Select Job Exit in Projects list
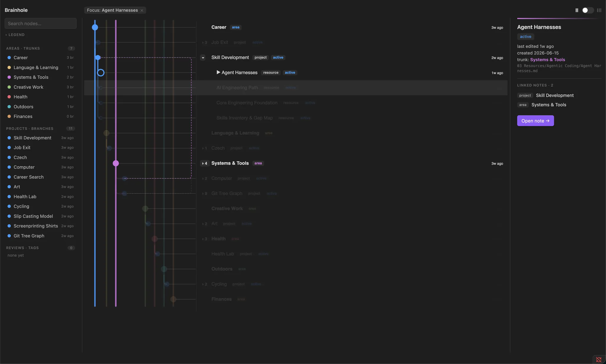This screenshot has width=606, height=364. point(41,148)
